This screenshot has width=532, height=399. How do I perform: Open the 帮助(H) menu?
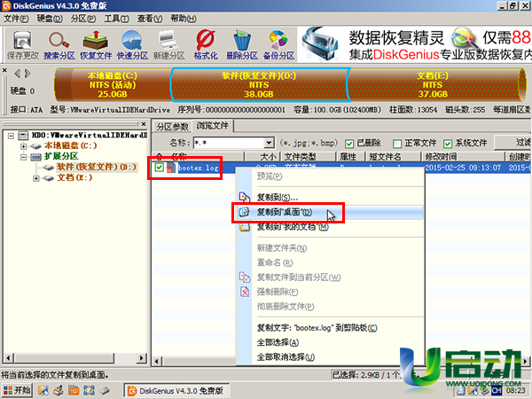click(x=184, y=19)
